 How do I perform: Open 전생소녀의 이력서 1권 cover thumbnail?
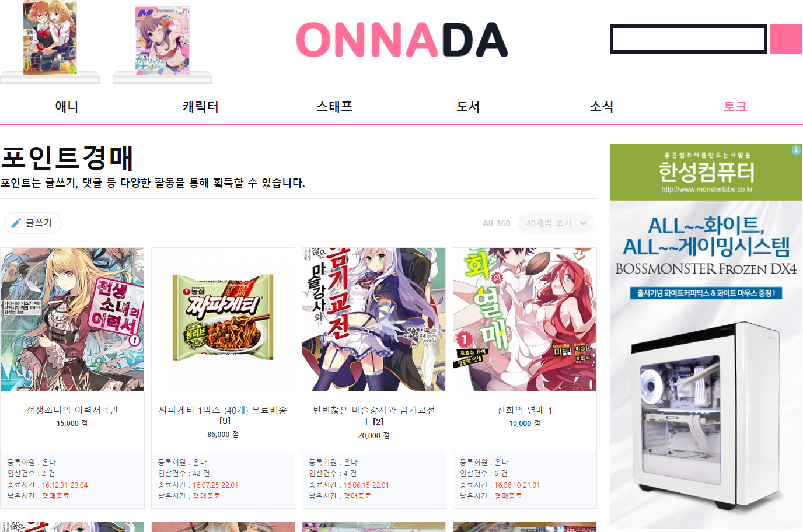tap(72, 319)
